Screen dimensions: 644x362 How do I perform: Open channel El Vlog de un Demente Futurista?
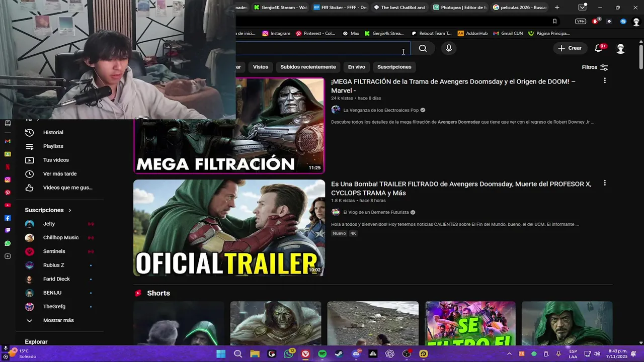pos(376,212)
